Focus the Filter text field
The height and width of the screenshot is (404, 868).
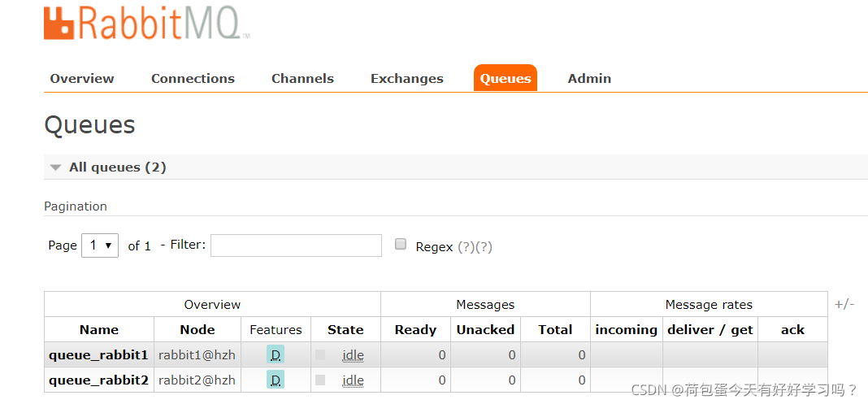296,245
